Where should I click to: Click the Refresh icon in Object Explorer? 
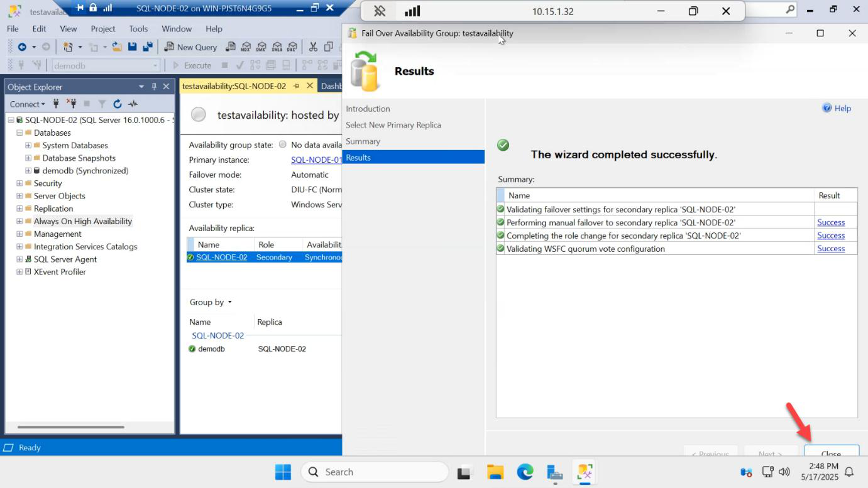tap(118, 104)
